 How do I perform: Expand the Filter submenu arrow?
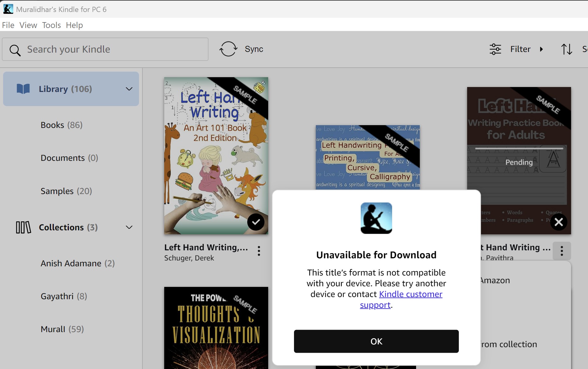(x=542, y=49)
